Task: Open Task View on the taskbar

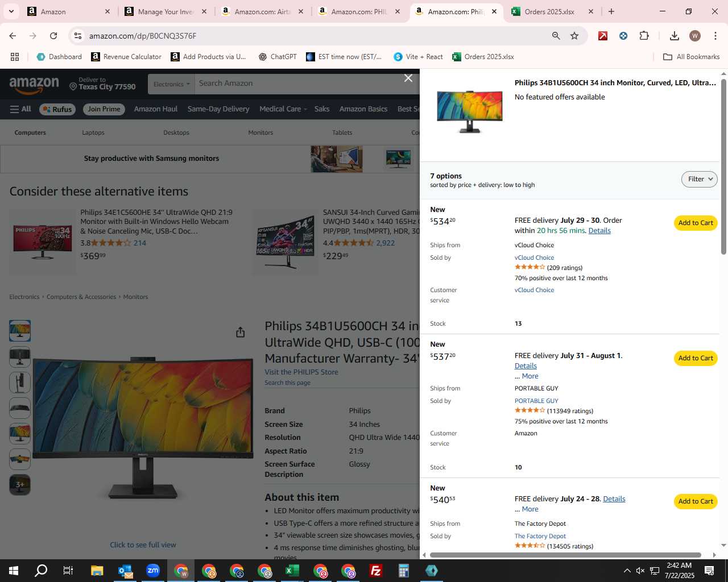Action: point(68,571)
